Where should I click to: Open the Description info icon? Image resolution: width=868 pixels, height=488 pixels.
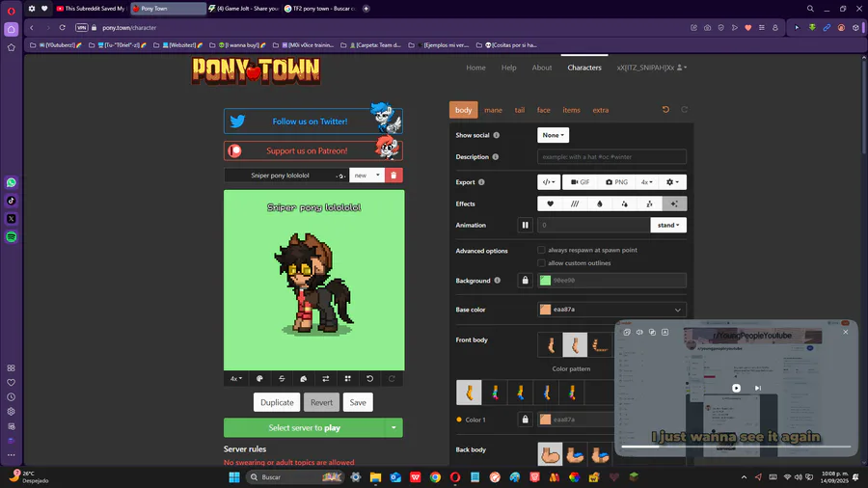[496, 156]
